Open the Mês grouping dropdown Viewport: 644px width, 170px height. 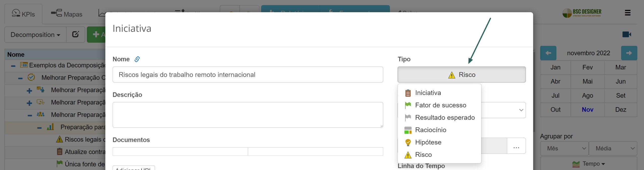[564, 148]
